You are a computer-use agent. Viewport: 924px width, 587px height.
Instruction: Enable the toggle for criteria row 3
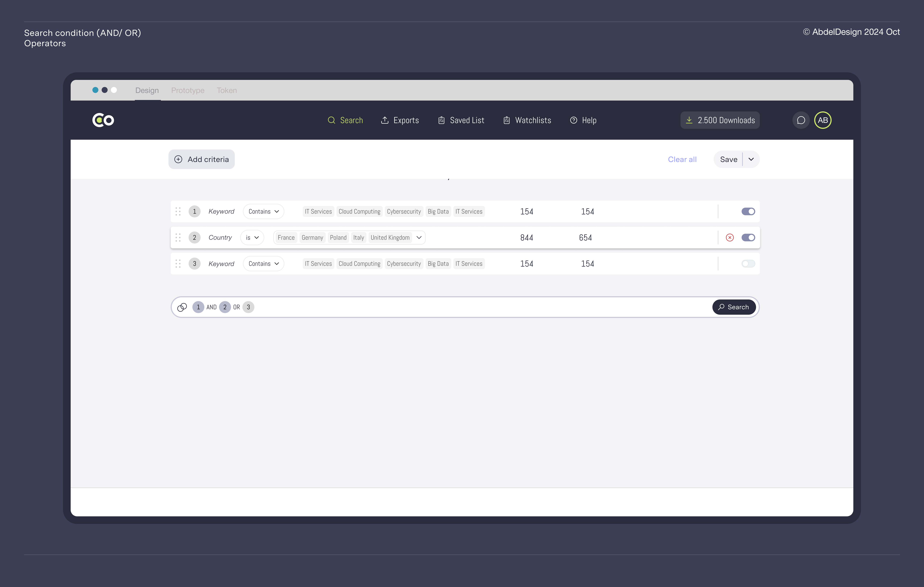tap(748, 264)
